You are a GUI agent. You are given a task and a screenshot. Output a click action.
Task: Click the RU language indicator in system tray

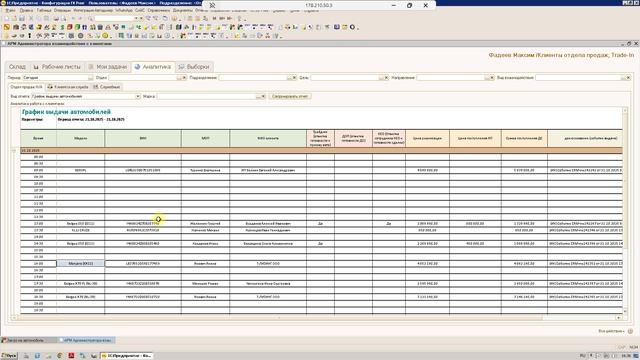pos(582,356)
